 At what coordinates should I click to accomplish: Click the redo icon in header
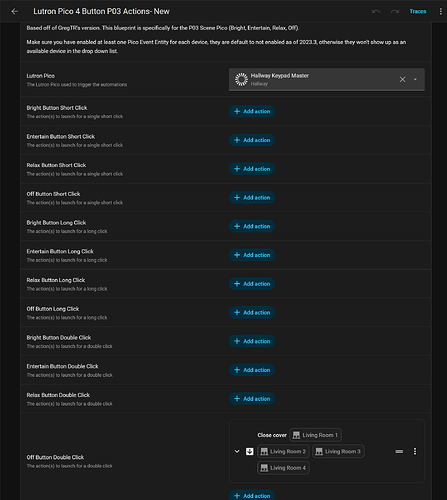pos(395,11)
